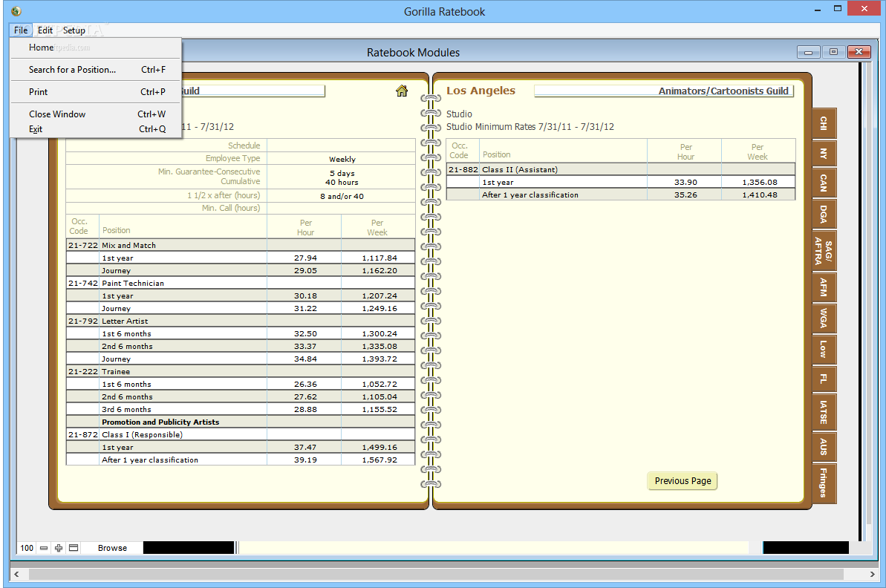Switch to the FL tab
The height and width of the screenshot is (588, 886).
coord(824,379)
